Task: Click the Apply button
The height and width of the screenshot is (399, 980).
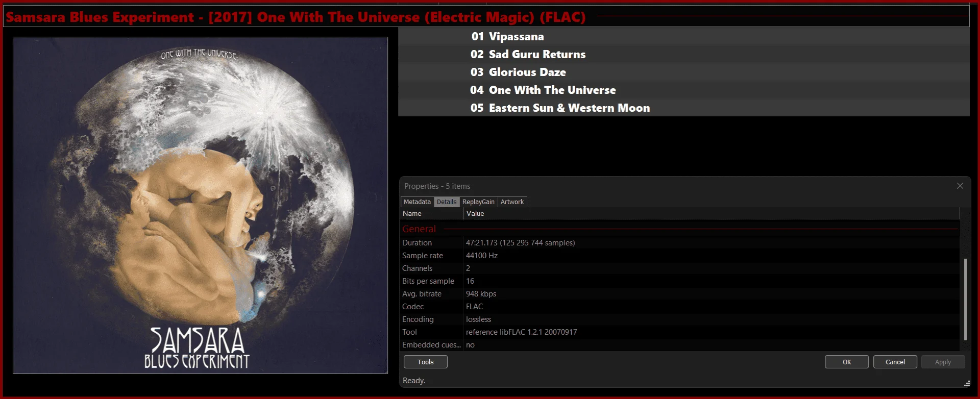Action: [x=943, y=362]
